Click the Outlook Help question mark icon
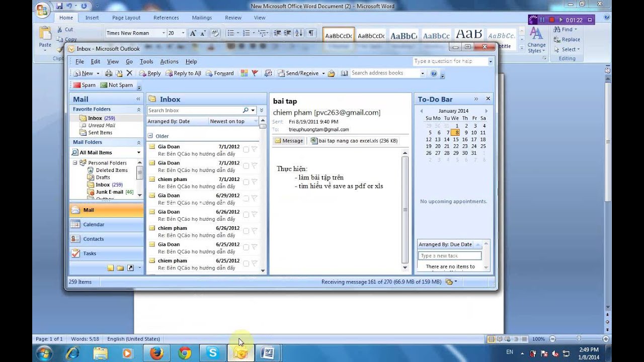 pyautogui.click(x=434, y=73)
